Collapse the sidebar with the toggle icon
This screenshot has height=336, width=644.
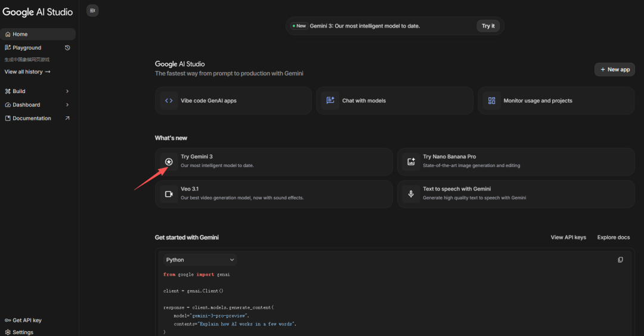pos(92,11)
